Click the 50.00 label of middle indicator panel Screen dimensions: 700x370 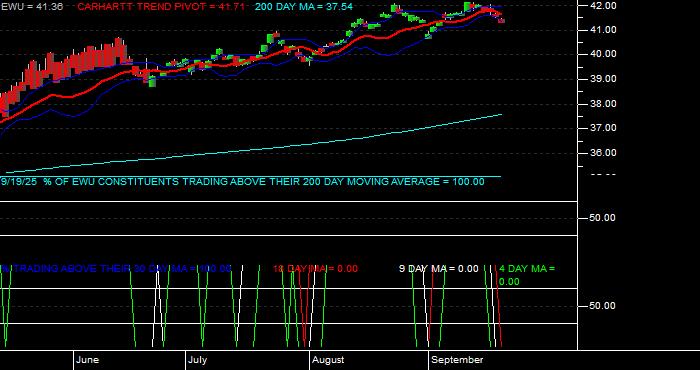coord(603,218)
